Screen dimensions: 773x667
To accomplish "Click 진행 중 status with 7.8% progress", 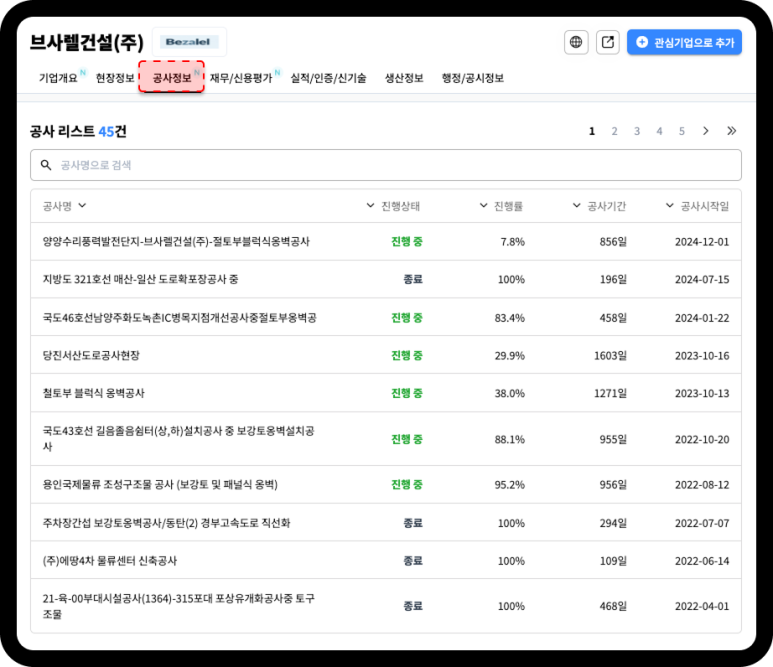I will click(x=407, y=242).
